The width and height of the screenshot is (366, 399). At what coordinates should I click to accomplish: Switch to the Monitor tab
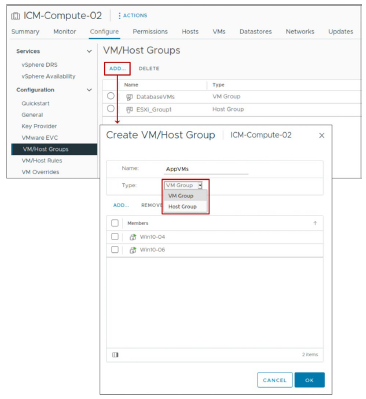pyautogui.click(x=65, y=32)
